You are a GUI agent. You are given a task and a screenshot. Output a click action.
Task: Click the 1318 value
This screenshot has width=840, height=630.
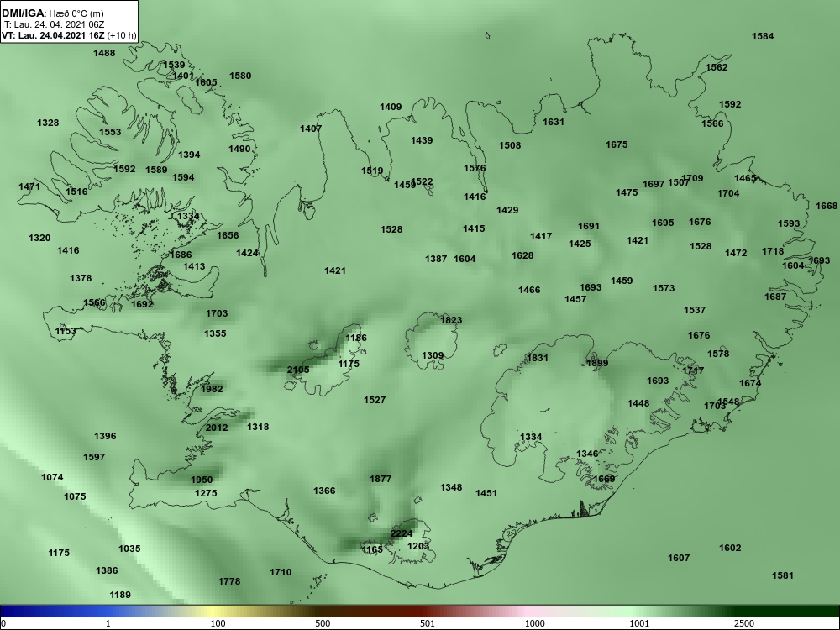click(258, 427)
